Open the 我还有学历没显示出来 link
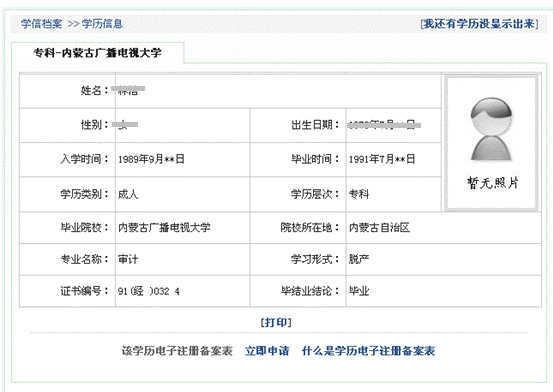553x392 pixels. (x=479, y=24)
